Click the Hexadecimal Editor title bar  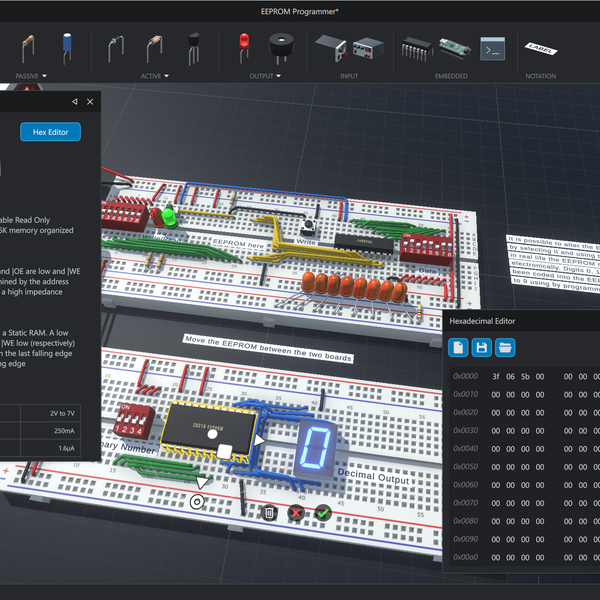tap(521, 321)
